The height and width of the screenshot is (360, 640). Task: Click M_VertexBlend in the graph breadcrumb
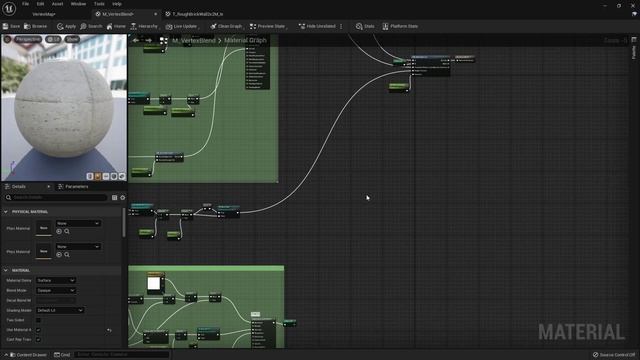click(x=193, y=40)
